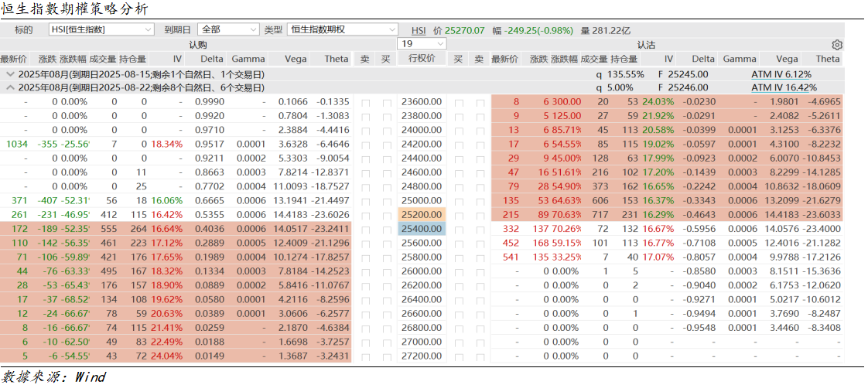Sort puts by 认沽 Theta header
The height and width of the screenshot is (385, 868).
(x=828, y=59)
